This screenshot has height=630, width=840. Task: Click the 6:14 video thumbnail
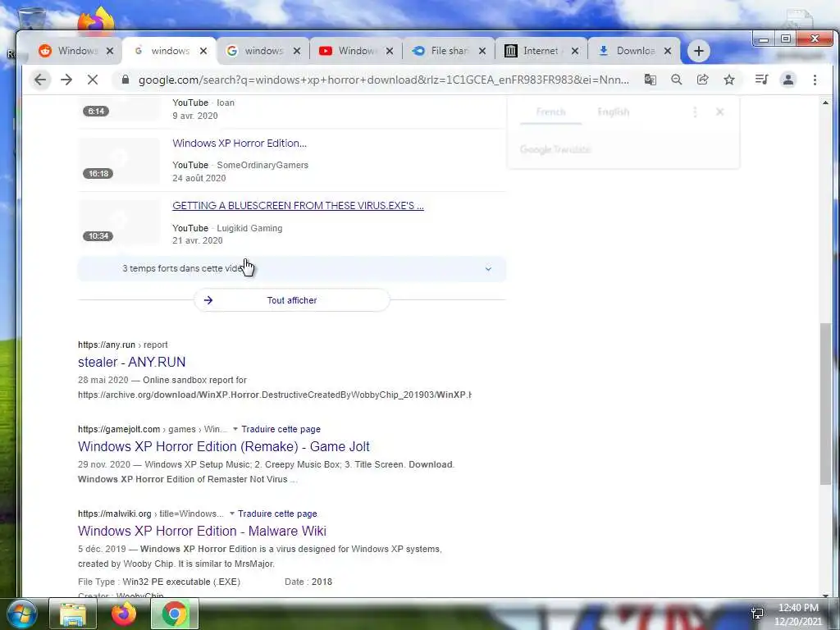pyautogui.click(x=120, y=110)
